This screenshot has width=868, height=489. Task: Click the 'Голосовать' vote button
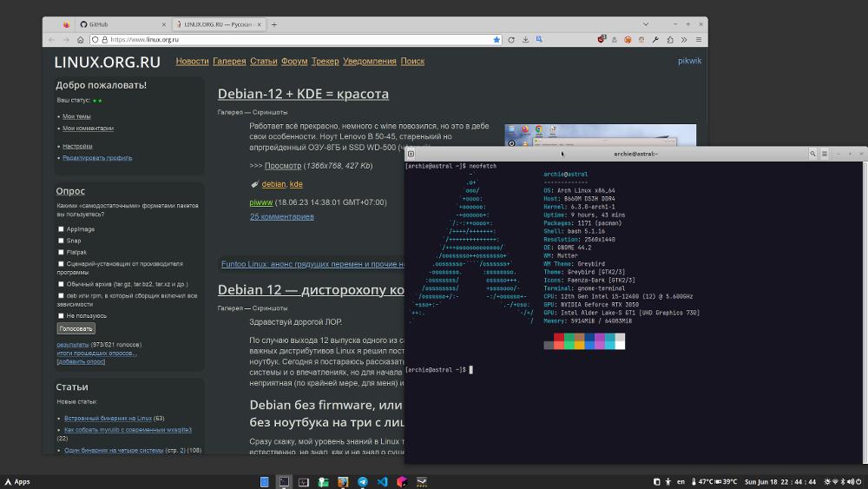(x=76, y=328)
